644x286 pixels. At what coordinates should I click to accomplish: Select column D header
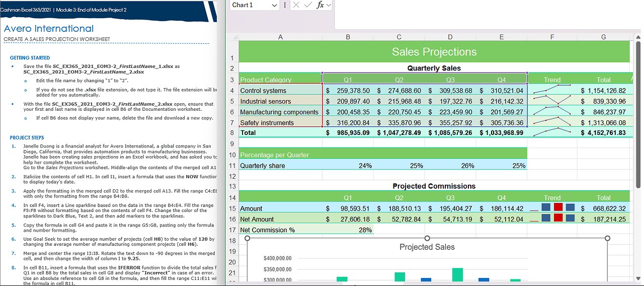click(x=450, y=37)
